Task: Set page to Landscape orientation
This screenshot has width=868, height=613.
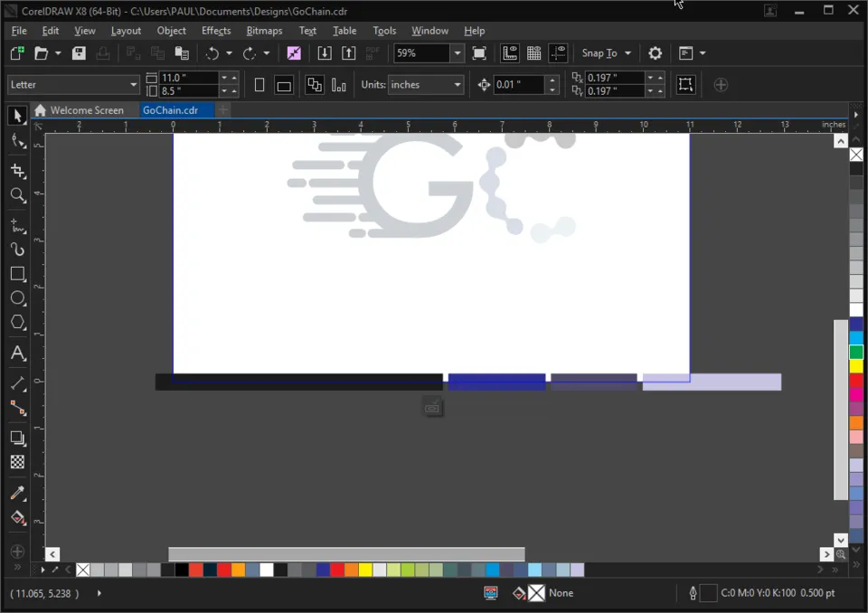Action: [283, 85]
